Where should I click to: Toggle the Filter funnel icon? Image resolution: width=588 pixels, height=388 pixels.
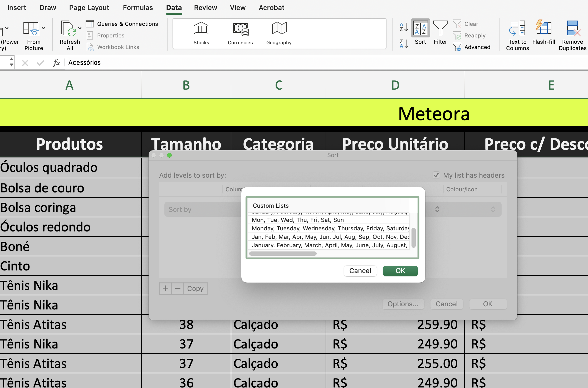440,28
